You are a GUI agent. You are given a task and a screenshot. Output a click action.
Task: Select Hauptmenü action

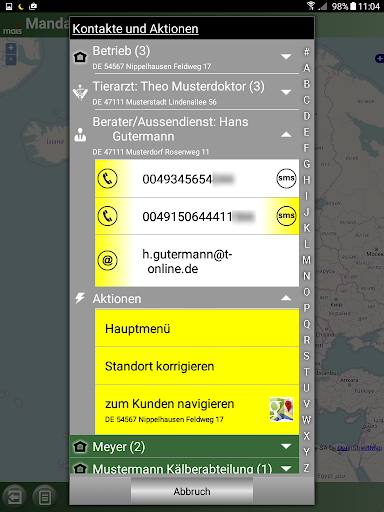click(197, 328)
